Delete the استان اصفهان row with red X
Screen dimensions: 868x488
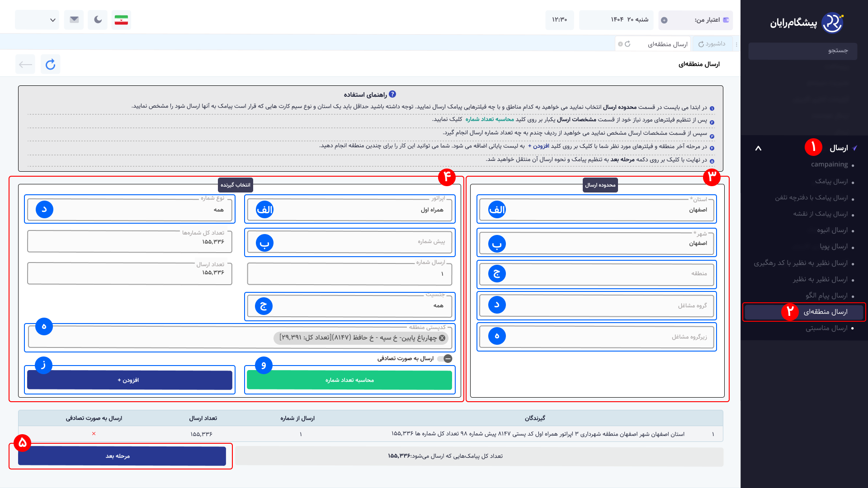click(x=94, y=434)
